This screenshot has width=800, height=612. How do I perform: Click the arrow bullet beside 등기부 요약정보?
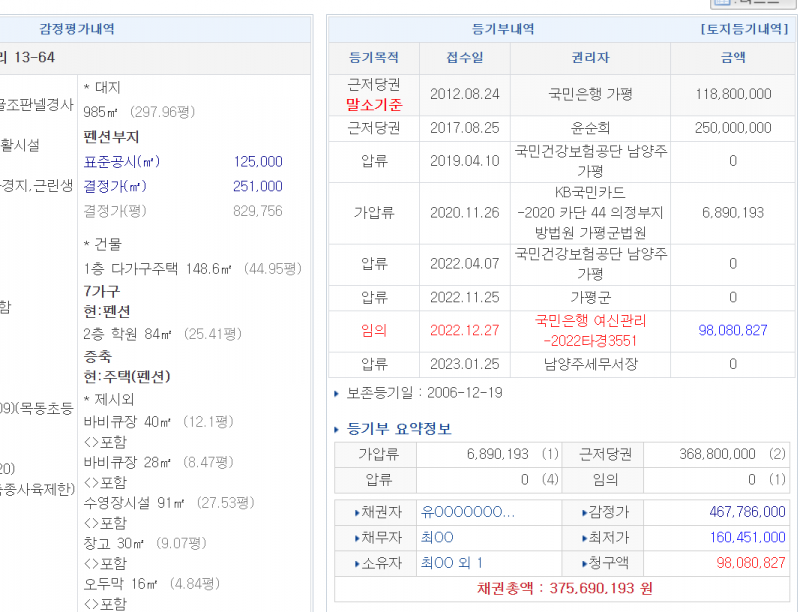[x=337, y=429]
